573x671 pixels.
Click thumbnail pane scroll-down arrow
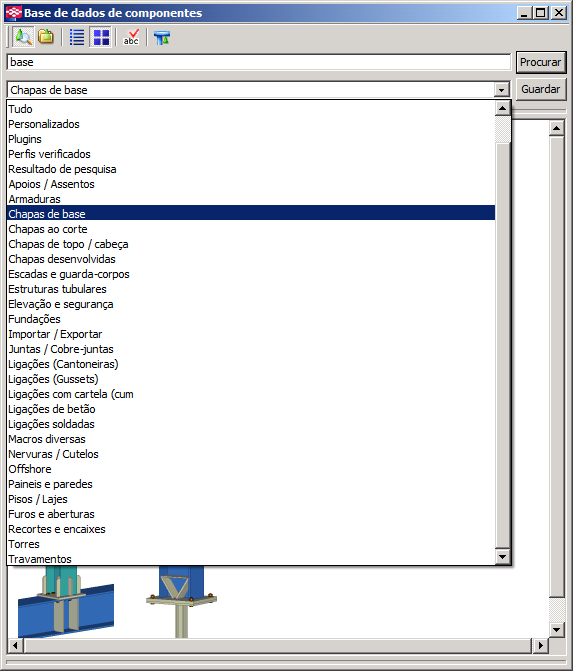(556, 629)
